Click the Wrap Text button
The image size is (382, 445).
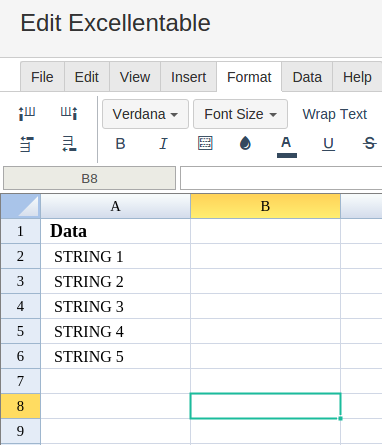[335, 114]
